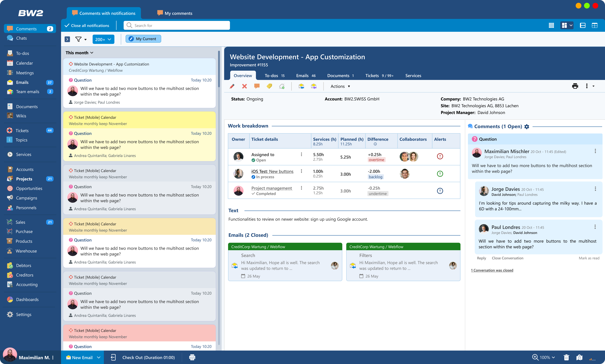Image resolution: width=605 pixels, height=364 pixels.
Task: Open the 100% zoom level dropdown
Action: [x=547, y=357]
